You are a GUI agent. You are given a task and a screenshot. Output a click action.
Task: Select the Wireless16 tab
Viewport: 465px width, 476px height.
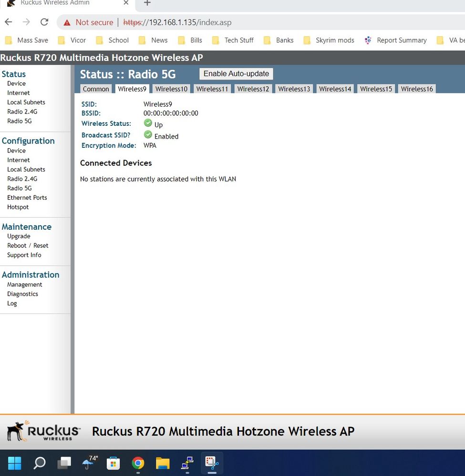[x=417, y=89]
